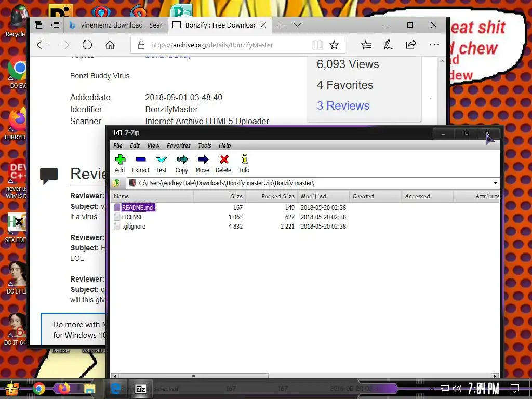The width and height of the screenshot is (532, 399).
Task: Sort 7-Zip files by Size column
Action: point(219,196)
